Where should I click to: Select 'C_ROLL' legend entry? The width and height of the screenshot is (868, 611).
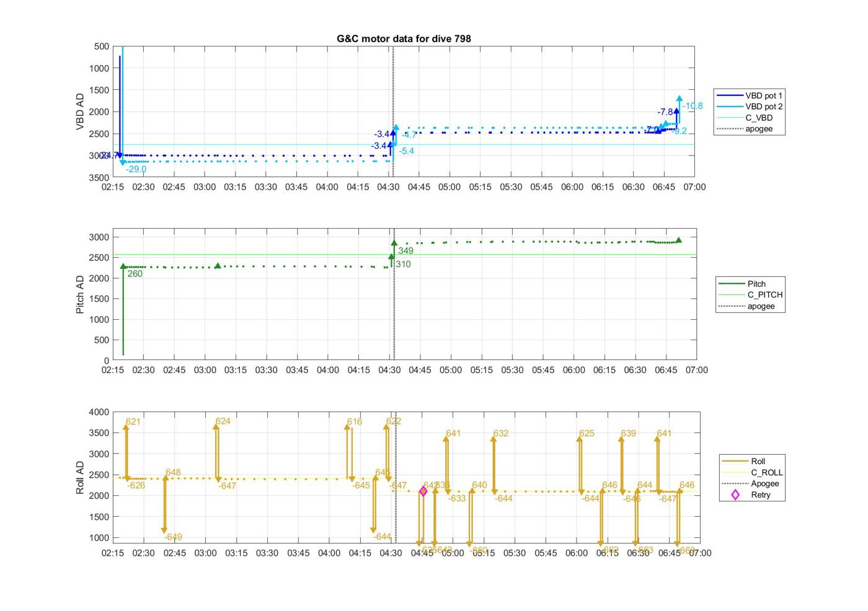tap(752, 472)
